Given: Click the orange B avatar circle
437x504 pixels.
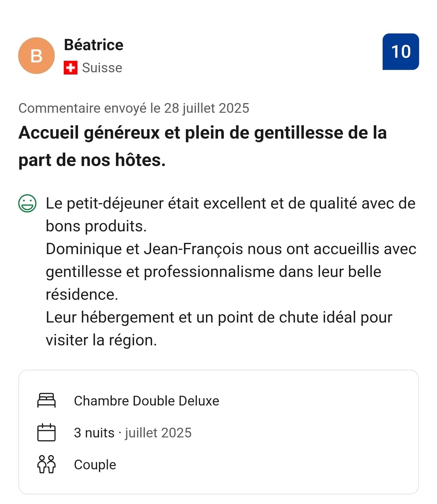Looking at the screenshot, I should click(x=36, y=56).
